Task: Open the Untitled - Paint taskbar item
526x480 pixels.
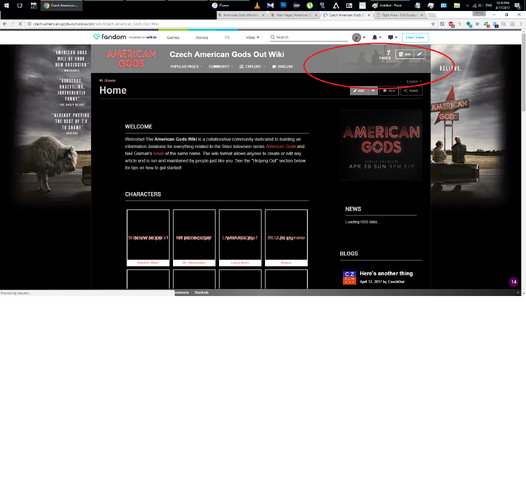Action: click(x=387, y=5)
